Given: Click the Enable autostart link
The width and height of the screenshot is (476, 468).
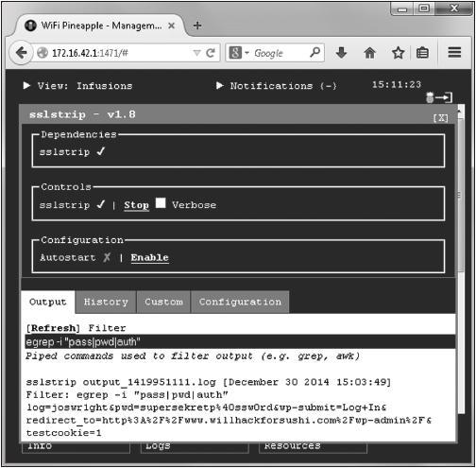Looking at the screenshot, I should pyautogui.click(x=150, y=258).
